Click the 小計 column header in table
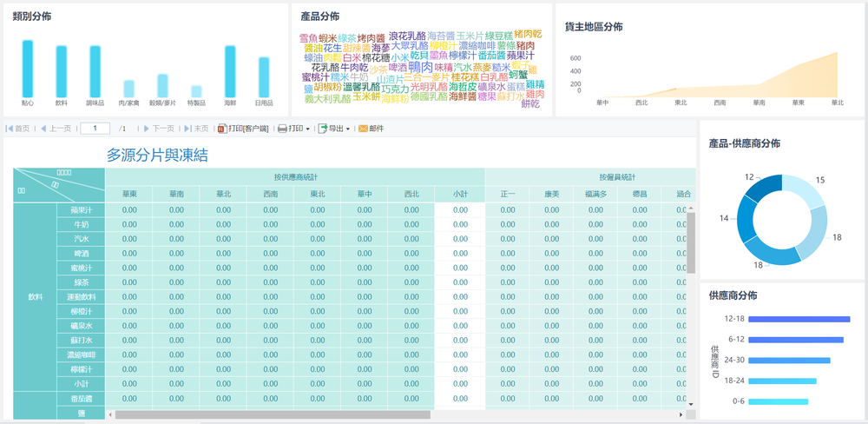Image resolution: width=868 pixels, height=424 pixels. tap(460, 195)
